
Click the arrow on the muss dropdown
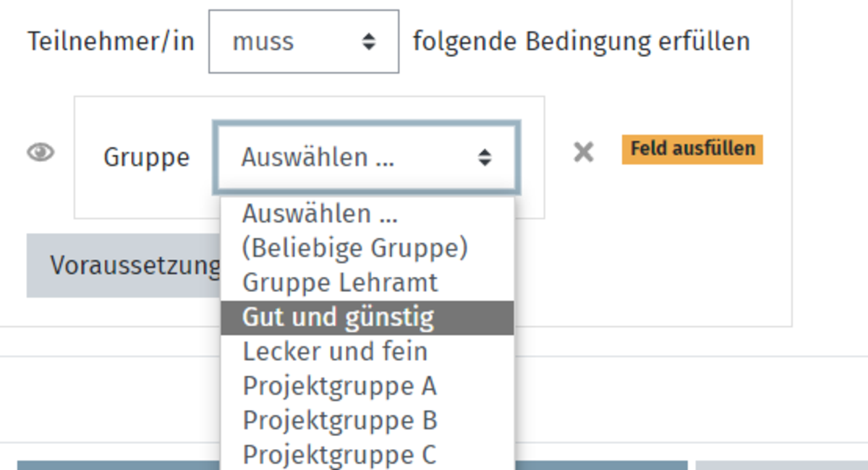[369, 42]
